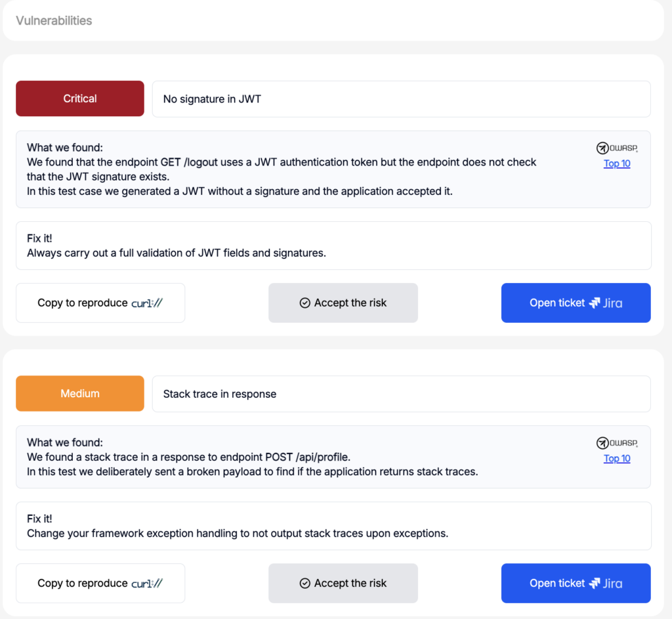
Task: Select the red Critical severity badge
Action: [x=80, y=98]
